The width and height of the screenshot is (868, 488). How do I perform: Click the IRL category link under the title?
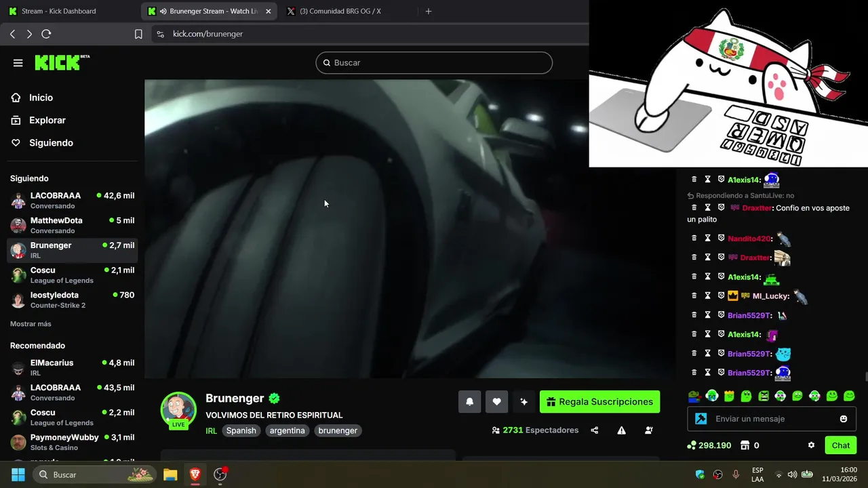pos(212,430)
